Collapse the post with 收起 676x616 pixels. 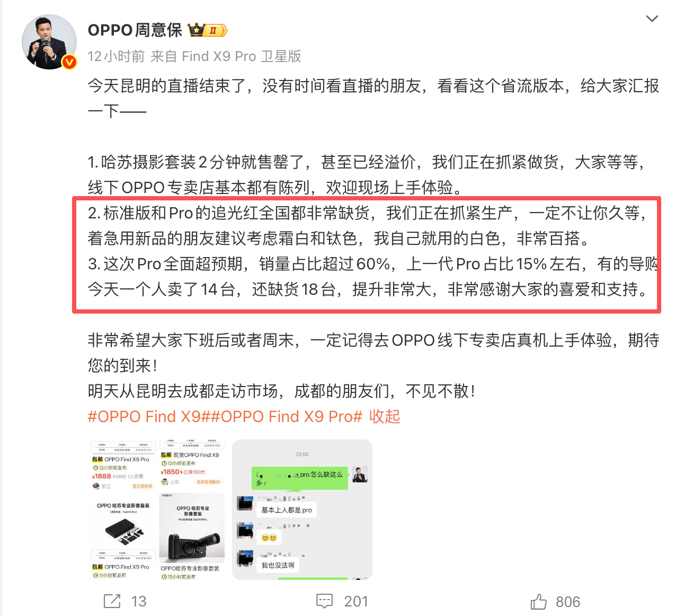click(x=385, y=417)
